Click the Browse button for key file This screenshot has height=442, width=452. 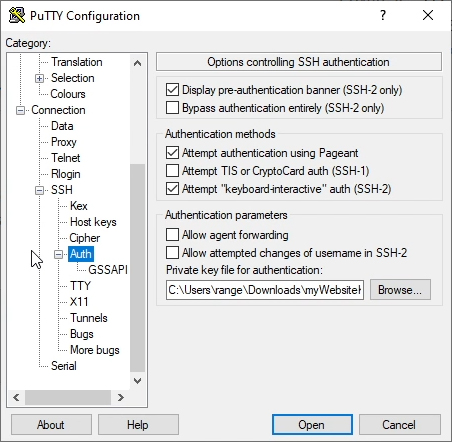click(400, 290)
